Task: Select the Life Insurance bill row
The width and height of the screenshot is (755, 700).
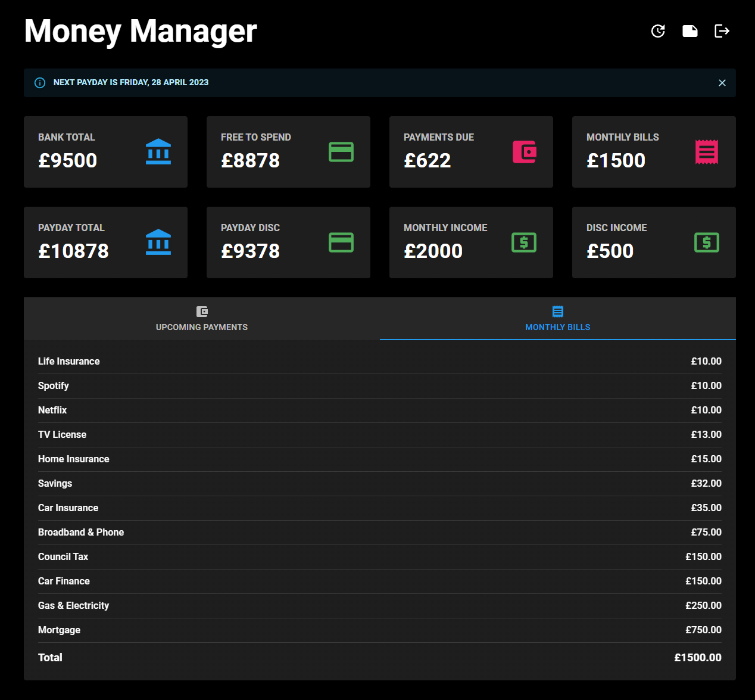Action: [380, 362]
